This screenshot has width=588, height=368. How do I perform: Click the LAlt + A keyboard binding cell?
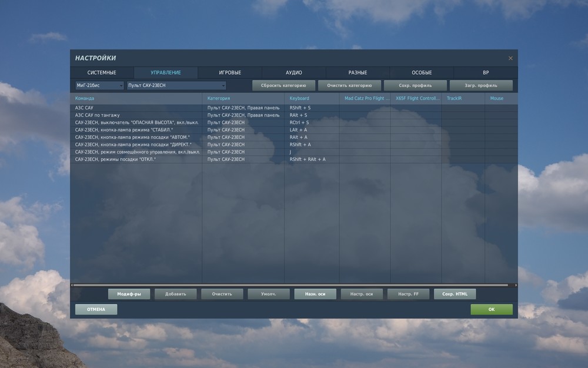click(x=312, y=130)
